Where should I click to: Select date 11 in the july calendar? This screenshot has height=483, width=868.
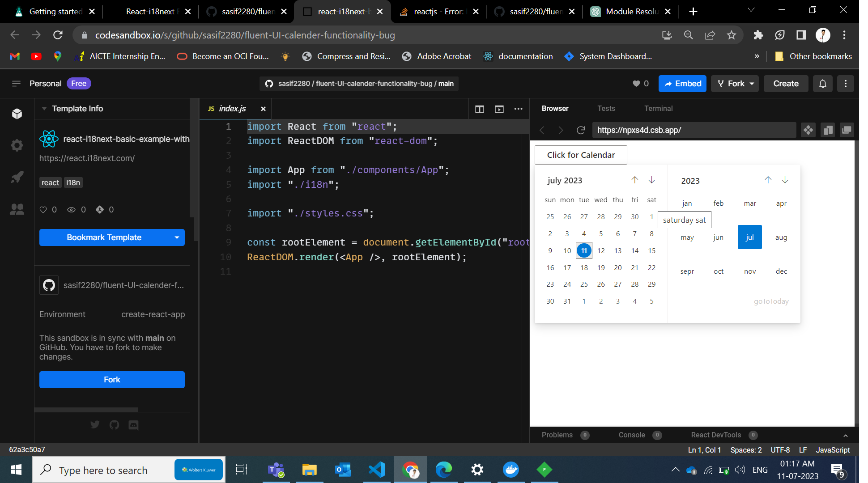pos(584,250)
